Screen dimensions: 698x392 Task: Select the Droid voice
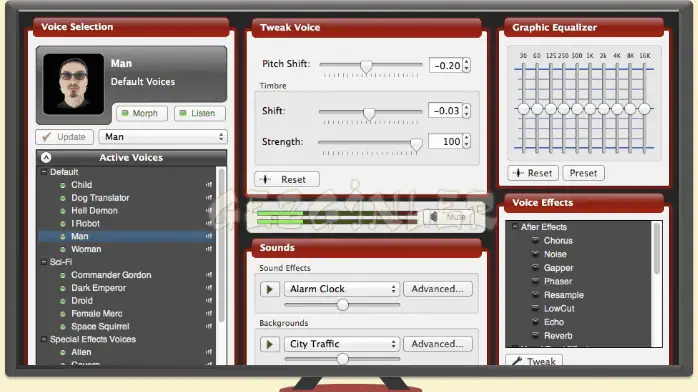82,301
